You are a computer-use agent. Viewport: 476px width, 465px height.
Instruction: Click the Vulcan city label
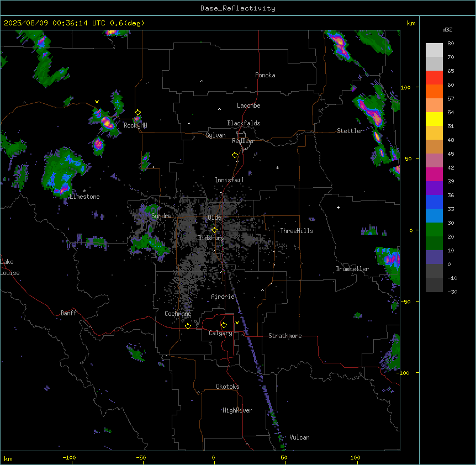pyautogui.click(x=300, y=437)
